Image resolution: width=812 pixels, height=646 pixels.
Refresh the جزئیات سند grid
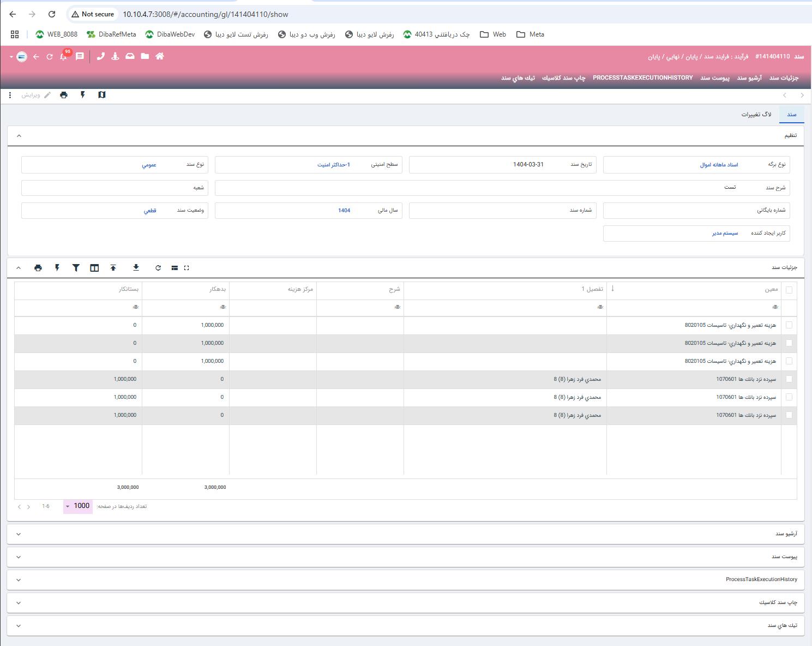pyautogui.click(x=158, y=268)
